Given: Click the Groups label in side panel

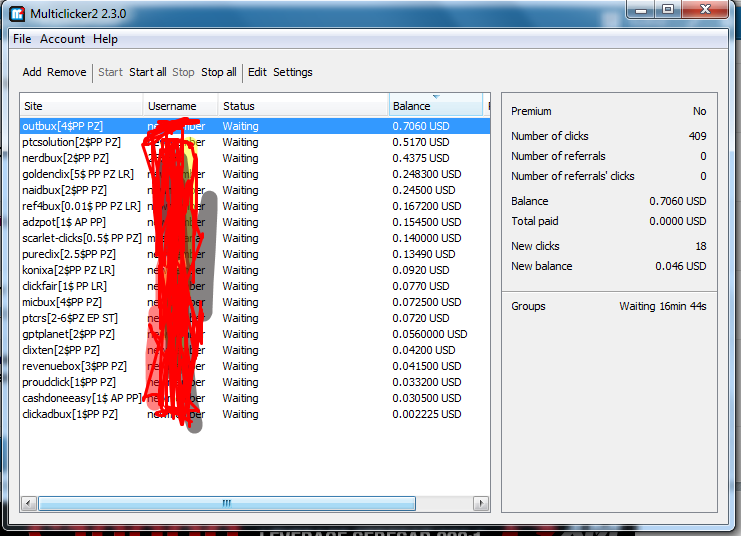Looking at the screenshot, I should point(528,306).
